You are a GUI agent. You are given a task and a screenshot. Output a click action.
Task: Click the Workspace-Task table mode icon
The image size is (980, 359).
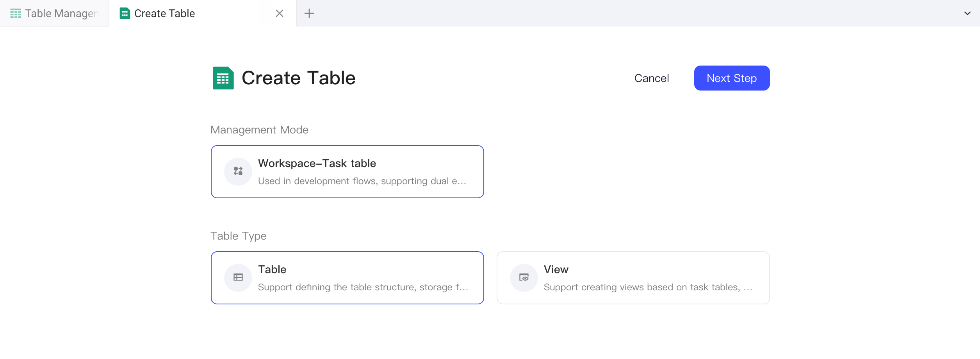[x=238, y=171]
